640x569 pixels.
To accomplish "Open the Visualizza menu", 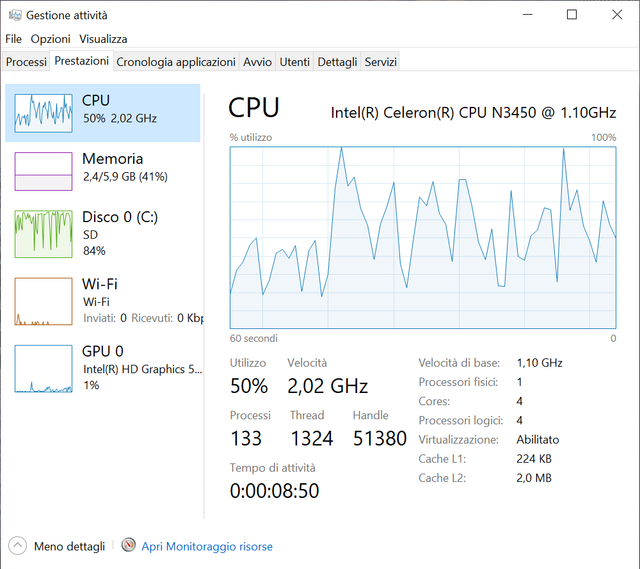I will [x=103, y=39].
